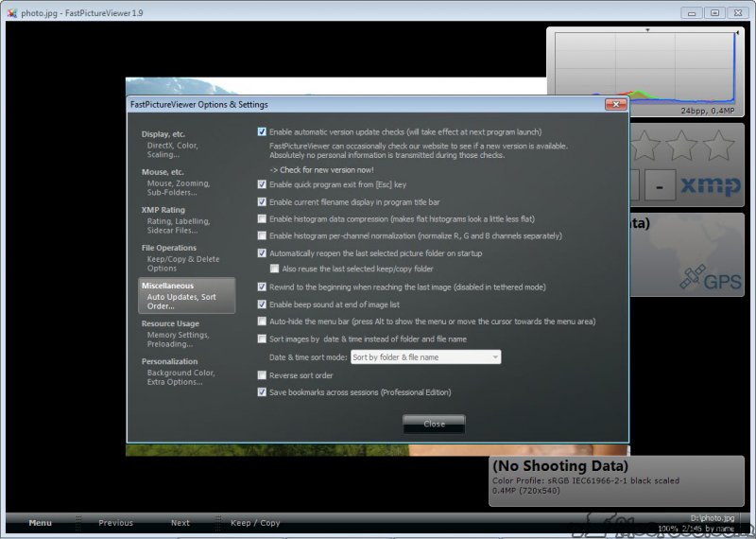Click the histogram top marker triangle

[x=647, y=30]
